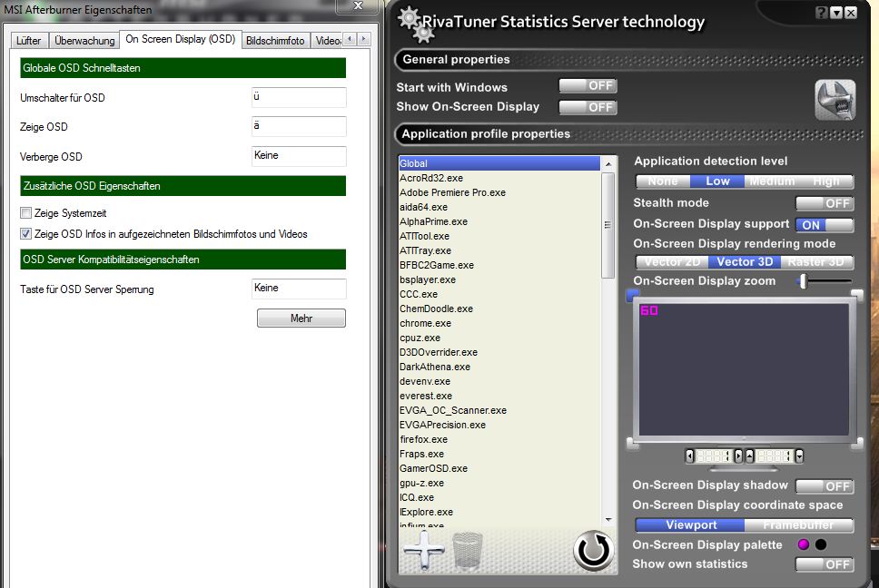879x588 pixels.
Task: Check the Zeige Systemzeit checkbox
Action: [x=25, y=213]
